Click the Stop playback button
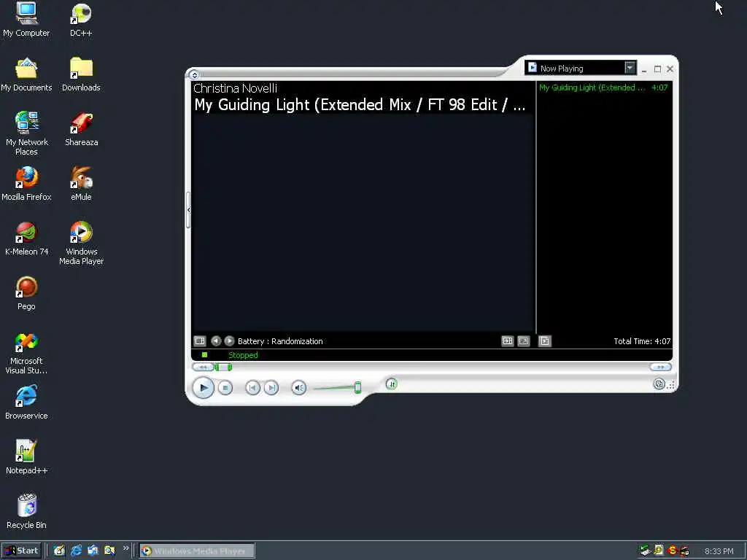 (225, 388)
